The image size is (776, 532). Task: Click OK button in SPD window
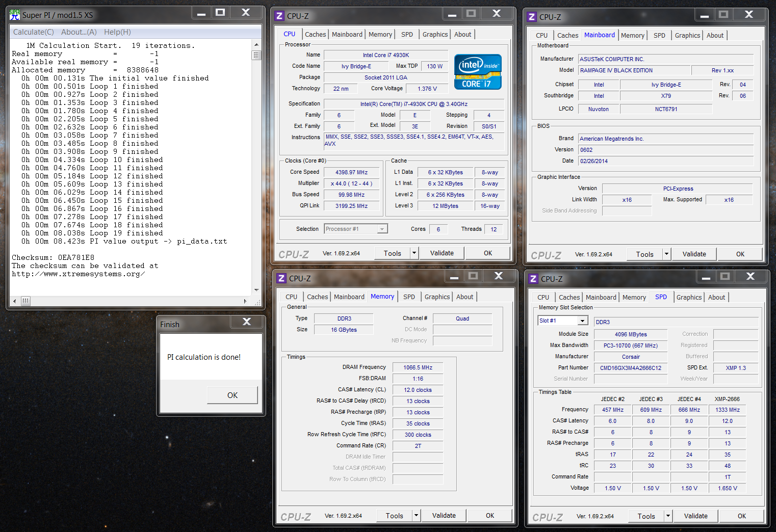(x=742, y=516)
